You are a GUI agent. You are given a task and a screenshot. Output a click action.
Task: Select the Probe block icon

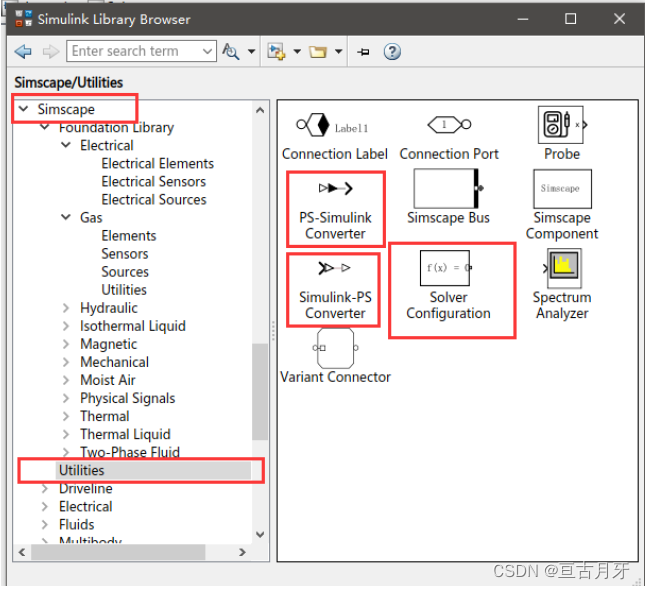(562, 125)
